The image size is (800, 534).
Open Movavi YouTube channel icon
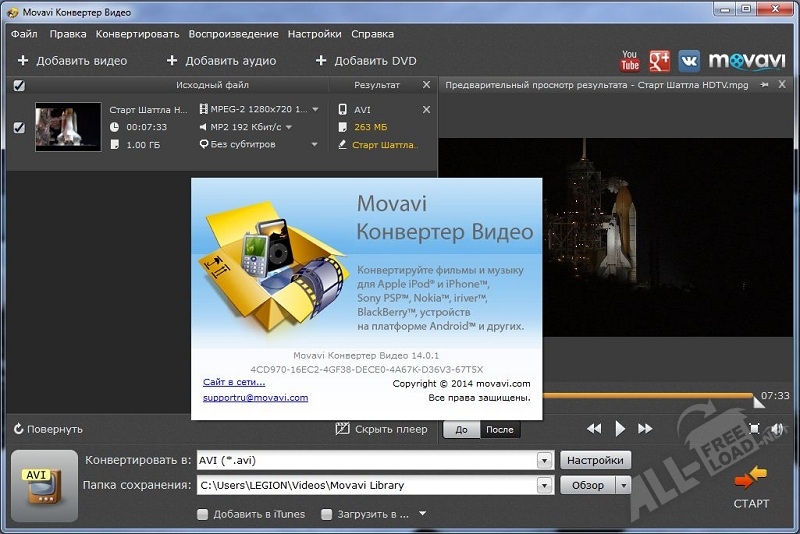click(x=630, y=60)
